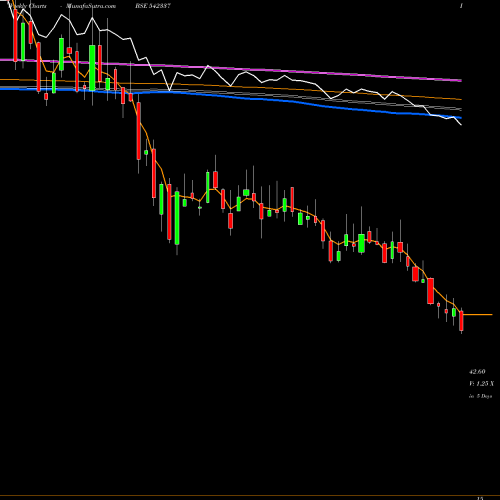Viewport: 500px width, 500px height.
Task: Click the 42.60 closing price value
Action: click(x=477, y=371)
